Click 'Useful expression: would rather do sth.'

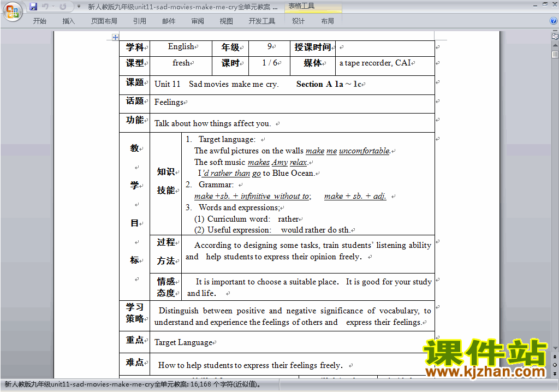coord(272,230)
